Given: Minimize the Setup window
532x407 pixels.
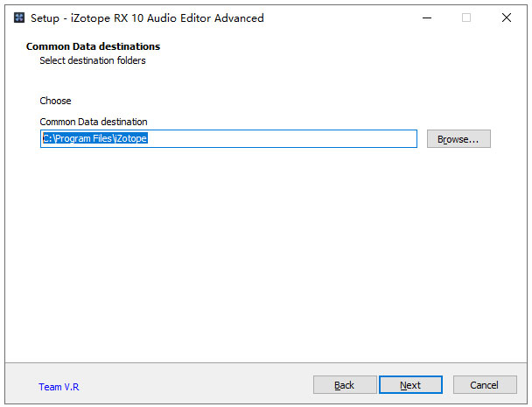Looking at the screenshot, I should [427, 18].
